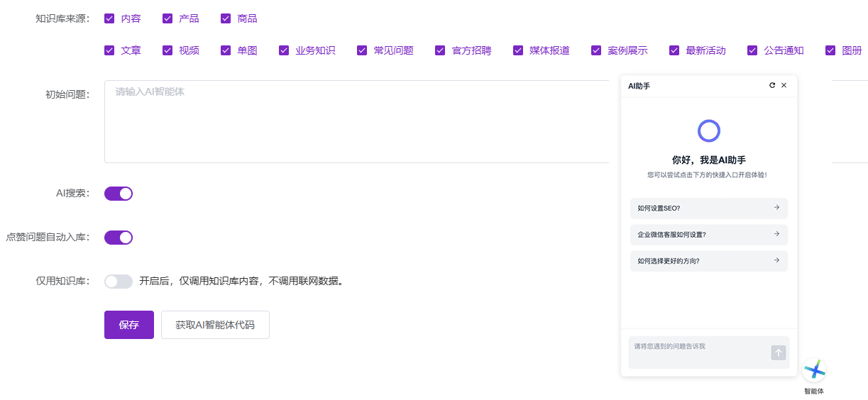Uncheck the 商品 checkbox

226,18
